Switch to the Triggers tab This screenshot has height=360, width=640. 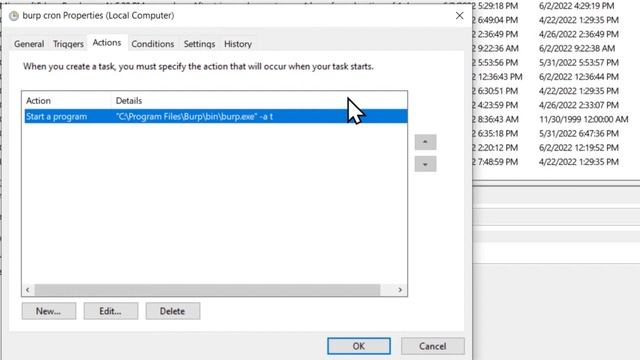[x=68, y=44]
